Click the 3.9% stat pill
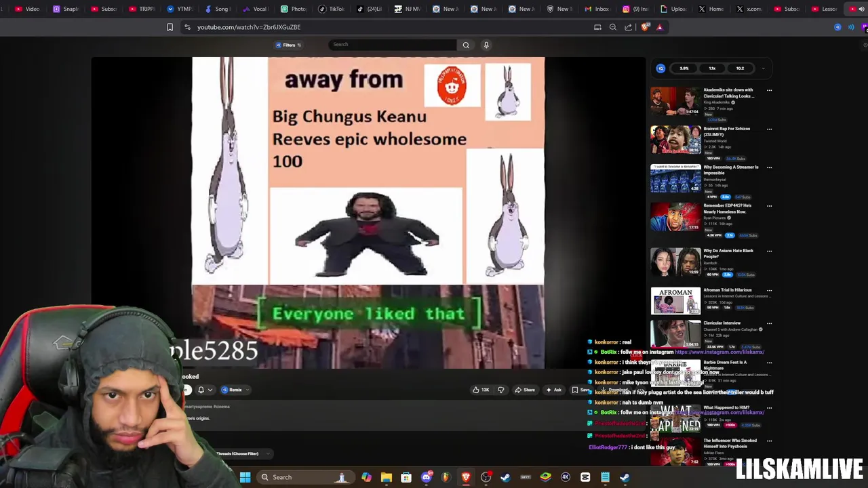The height and width of the screenshot is (488, 868). click(x=684, y=68)
